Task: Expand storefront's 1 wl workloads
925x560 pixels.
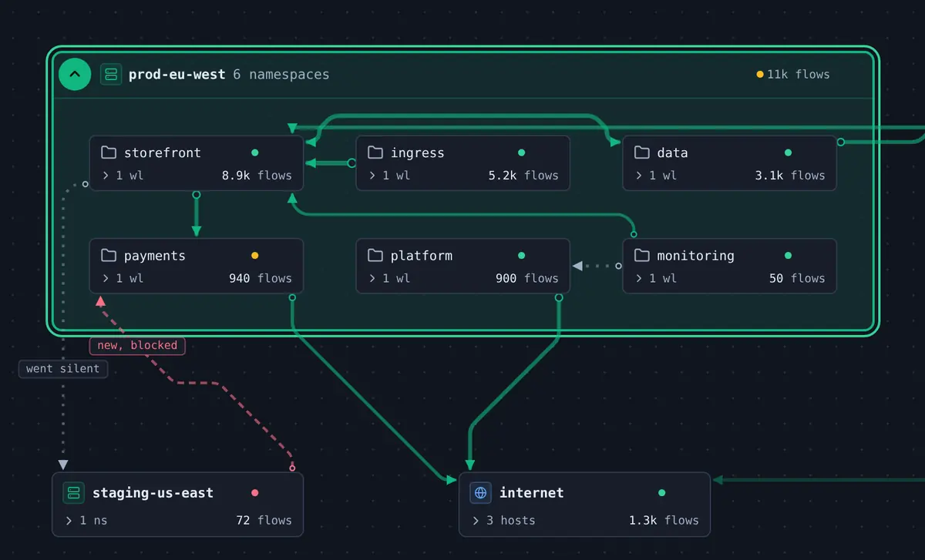Action: point(123,176)
